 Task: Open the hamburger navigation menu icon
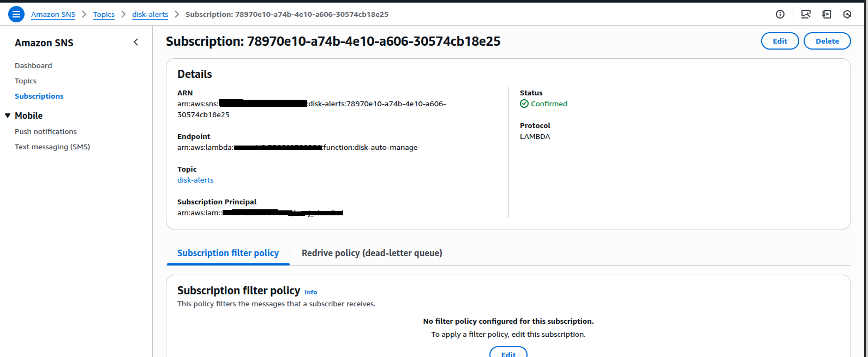tap(16, 14)
